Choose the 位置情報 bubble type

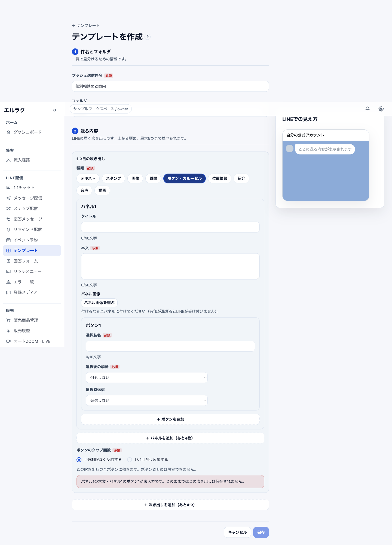(220, 178)
